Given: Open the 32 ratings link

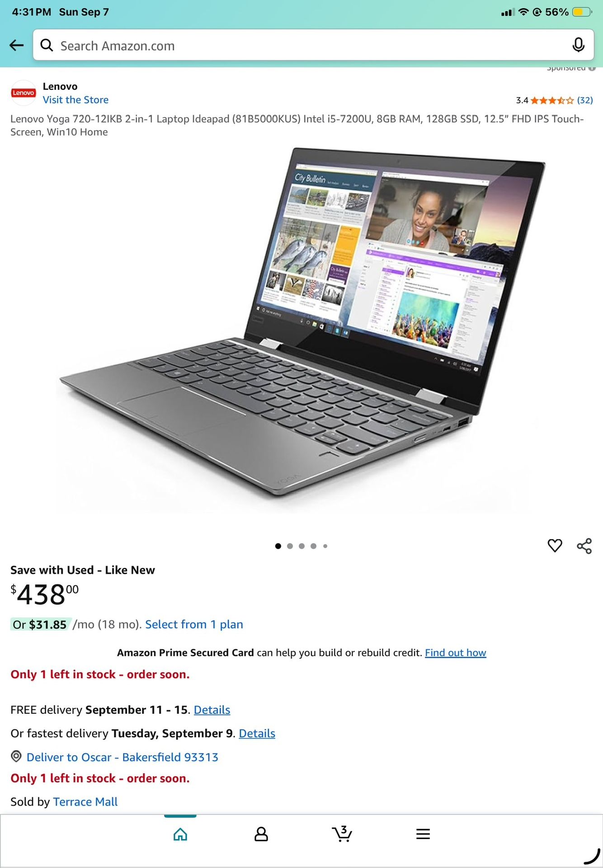Looking at the screenshot, I should (x=585, y=100).
